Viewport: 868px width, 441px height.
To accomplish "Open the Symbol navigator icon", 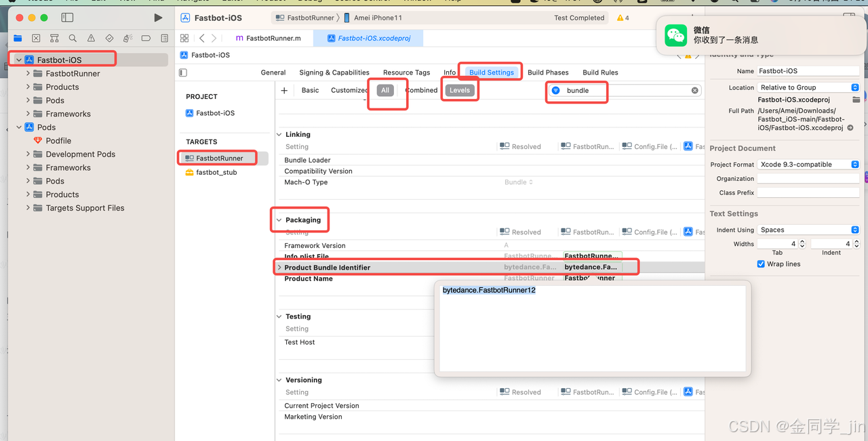I will [54, 39].
